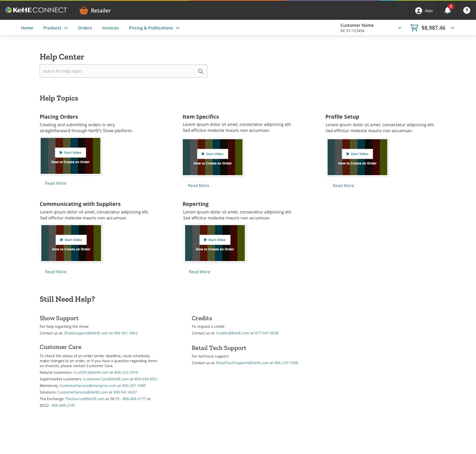
Task: Click tech support phone 866-239-7348
Action: (x=286, y=363)
